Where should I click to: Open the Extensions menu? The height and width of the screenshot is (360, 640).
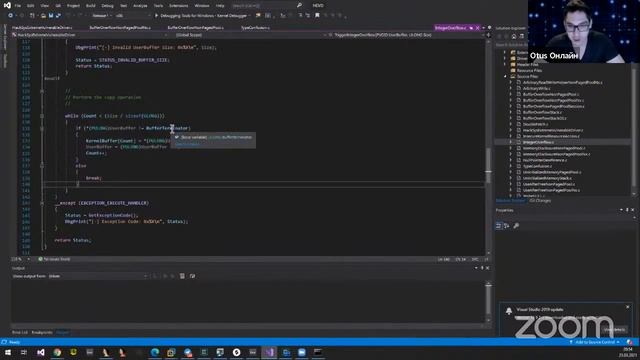coord(178,6)
